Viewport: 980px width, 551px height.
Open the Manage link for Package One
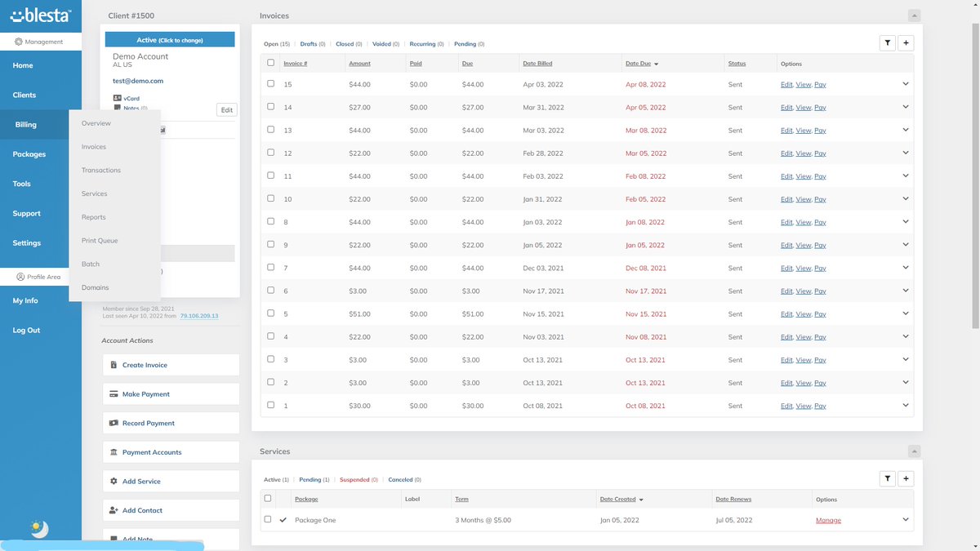828,520
